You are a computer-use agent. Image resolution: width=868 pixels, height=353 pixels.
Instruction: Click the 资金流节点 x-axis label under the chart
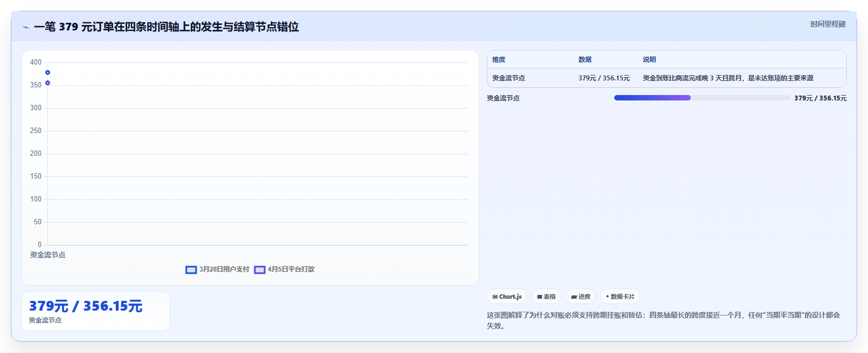48,255
